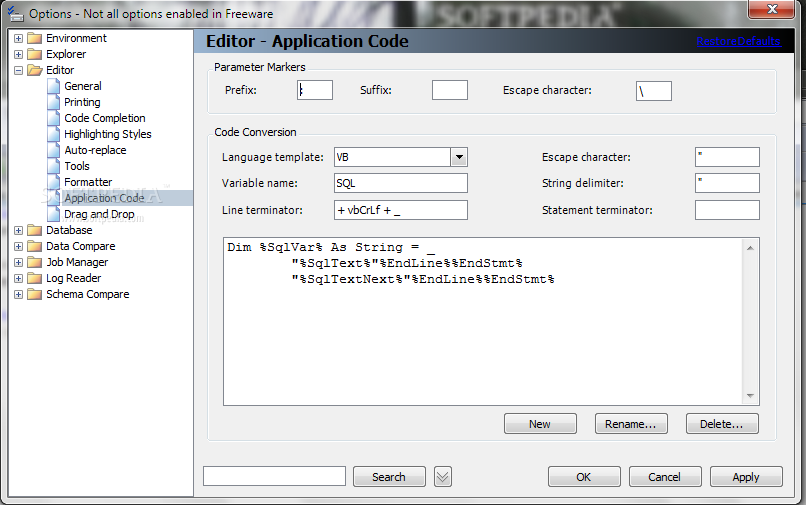This screenshot has height=505, width=806.
Task: Click the Search button
Action: (x=389, y=477)
